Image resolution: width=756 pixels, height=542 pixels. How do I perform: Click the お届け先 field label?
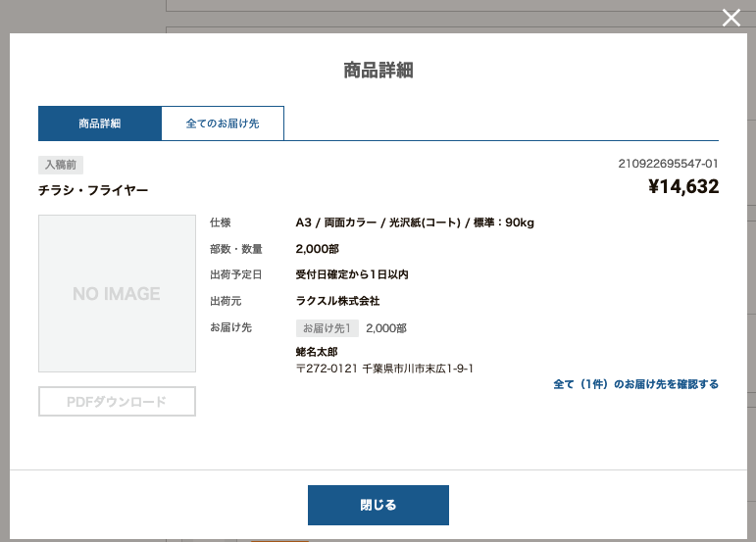(231, 327)
